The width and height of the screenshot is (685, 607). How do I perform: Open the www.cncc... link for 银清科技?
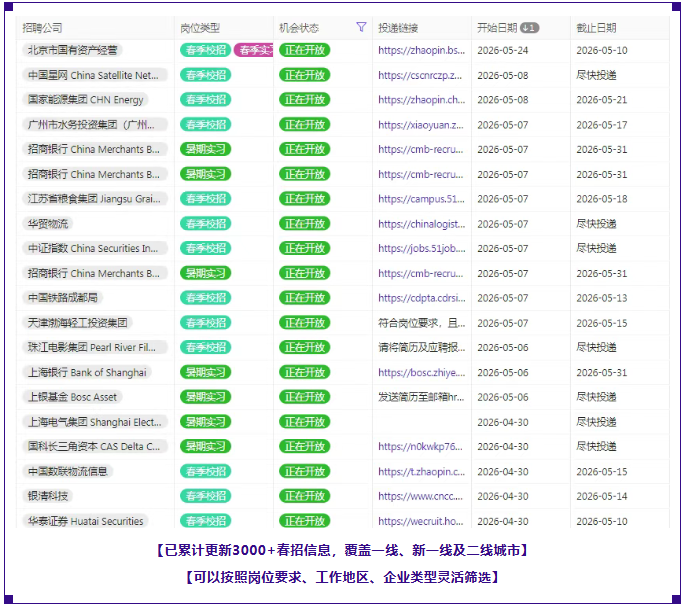click(x=420, y=496)
